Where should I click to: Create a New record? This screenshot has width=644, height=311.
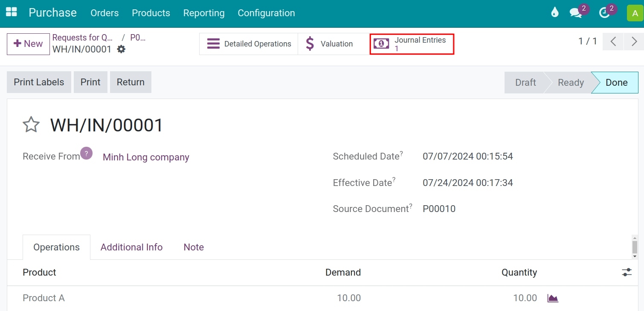pyautogui.click(x=28, y=44)
